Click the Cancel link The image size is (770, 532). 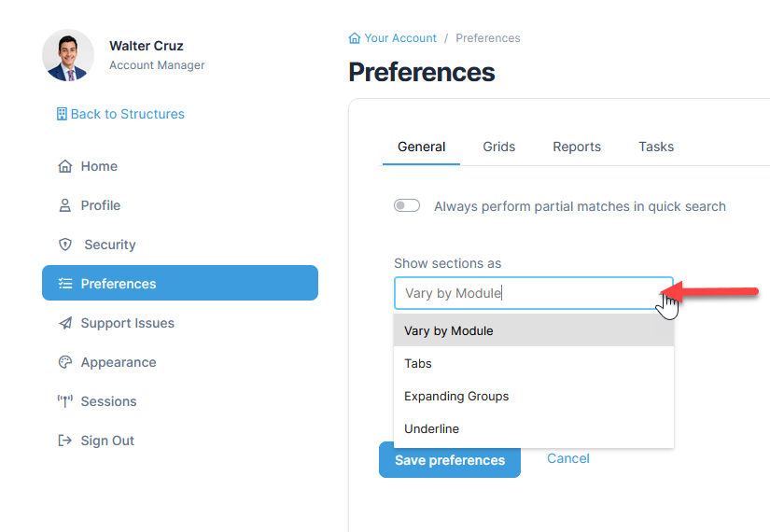[568, 458]
